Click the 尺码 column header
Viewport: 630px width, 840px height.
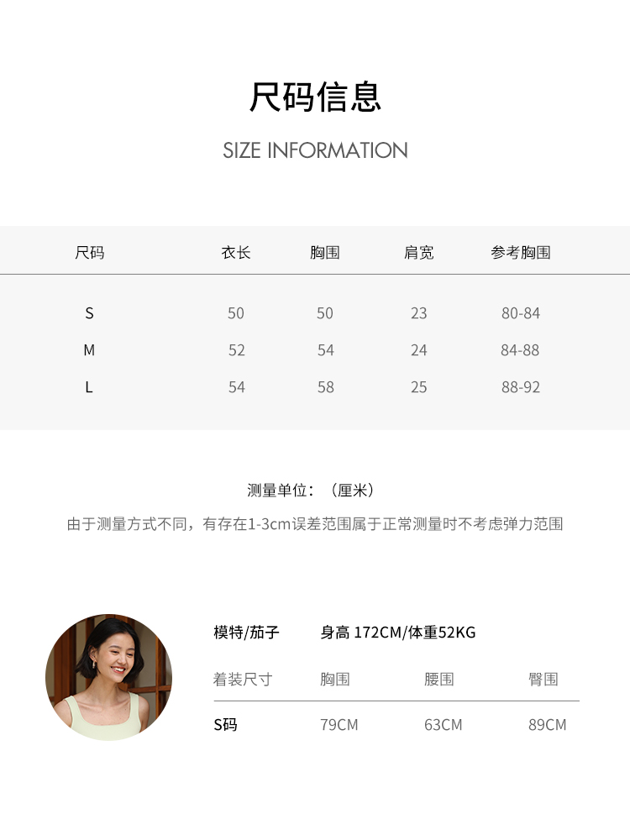click(x=90, y=252)
